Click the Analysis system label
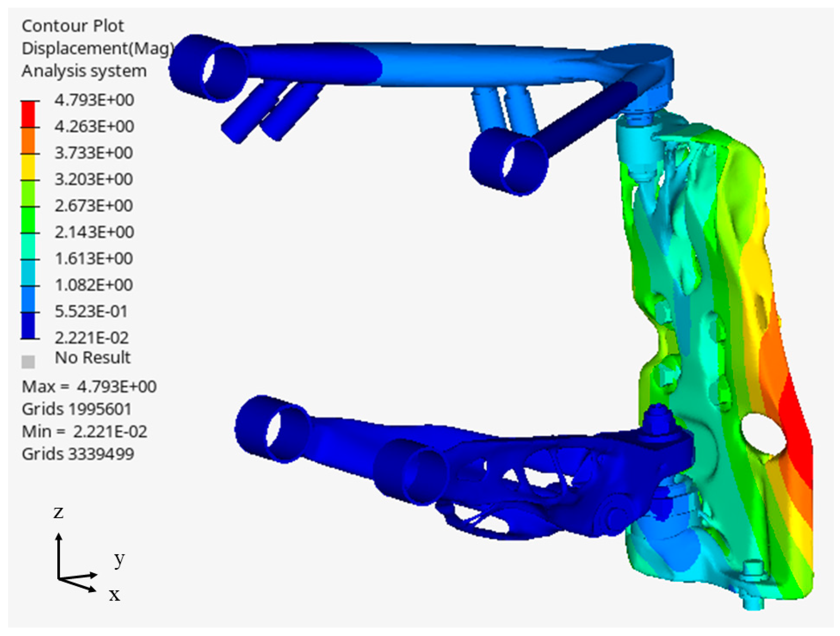This screenshot has height=636, width=840. (x=84, y=71)
